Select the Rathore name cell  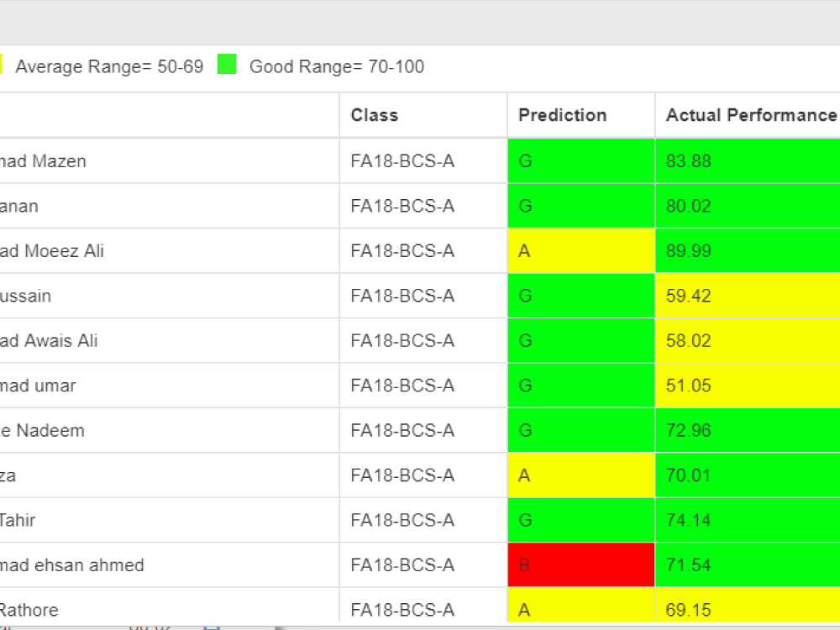point(170,606)
